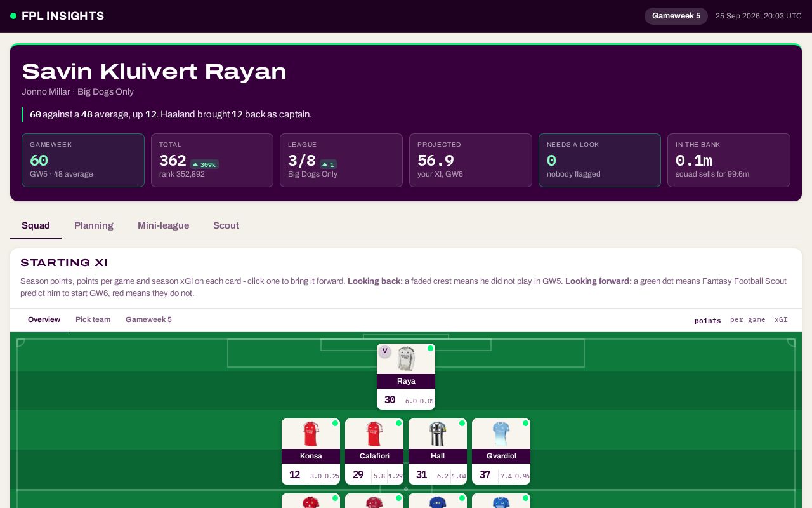Screen dimensions: 812x508
Task: Click the FPL Insights title
Action: (x=63, y=16)
